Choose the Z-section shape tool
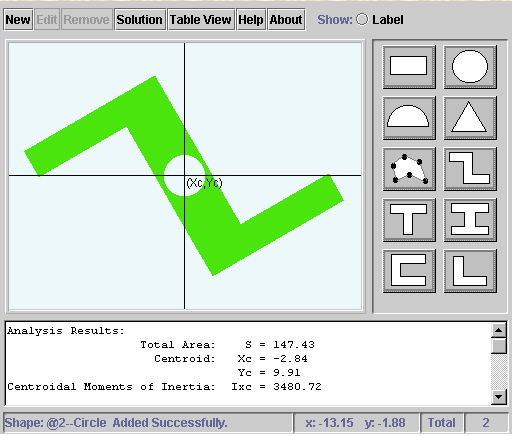This screenshot has height=436, width=513. [470, 169]
